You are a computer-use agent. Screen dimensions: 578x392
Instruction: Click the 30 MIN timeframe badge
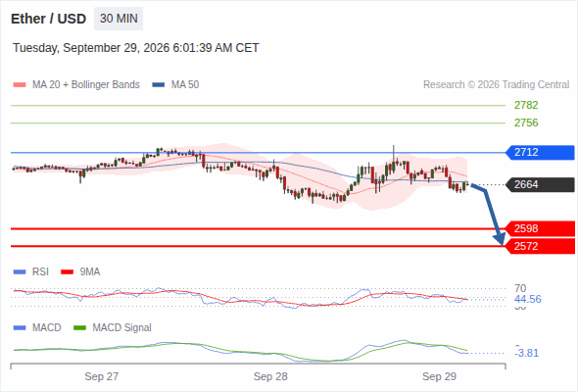119,19
